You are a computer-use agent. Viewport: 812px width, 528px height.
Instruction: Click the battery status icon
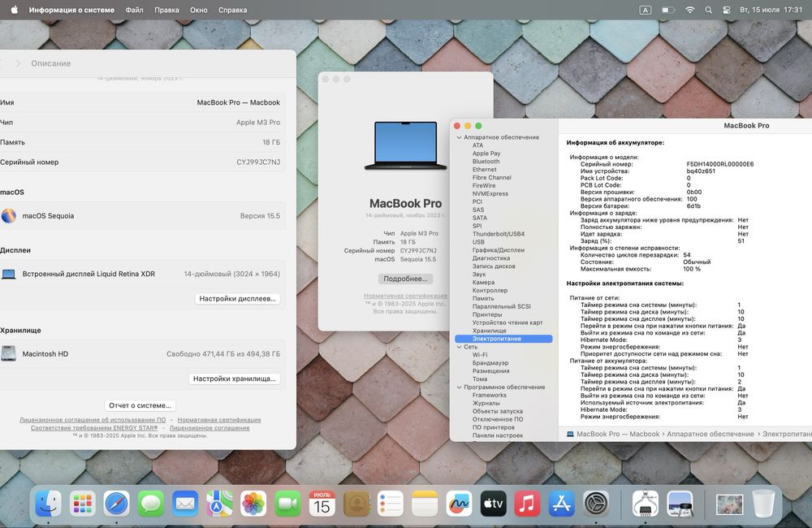tap(668, 10)
